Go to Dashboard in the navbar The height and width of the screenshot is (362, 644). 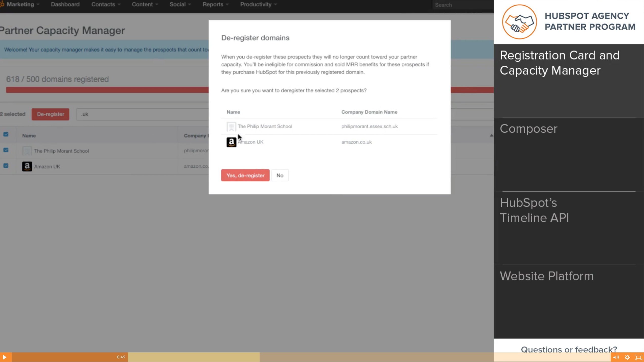tap(65, 4)
